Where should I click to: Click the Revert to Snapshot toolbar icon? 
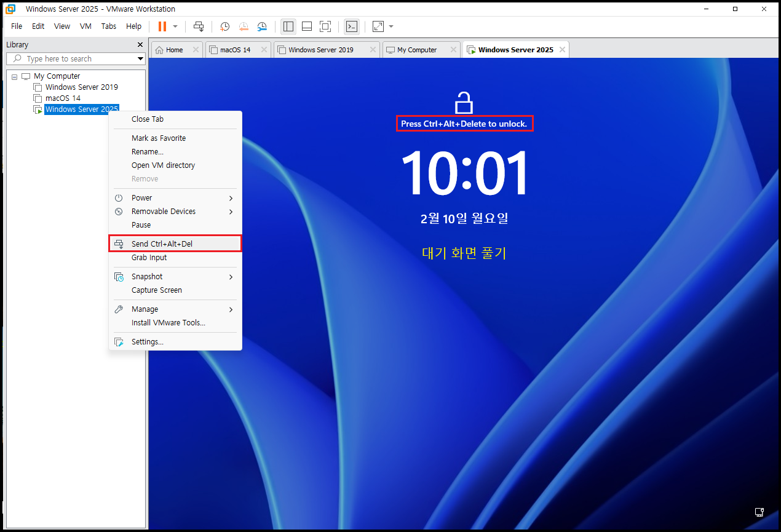[x=244, y=26]
